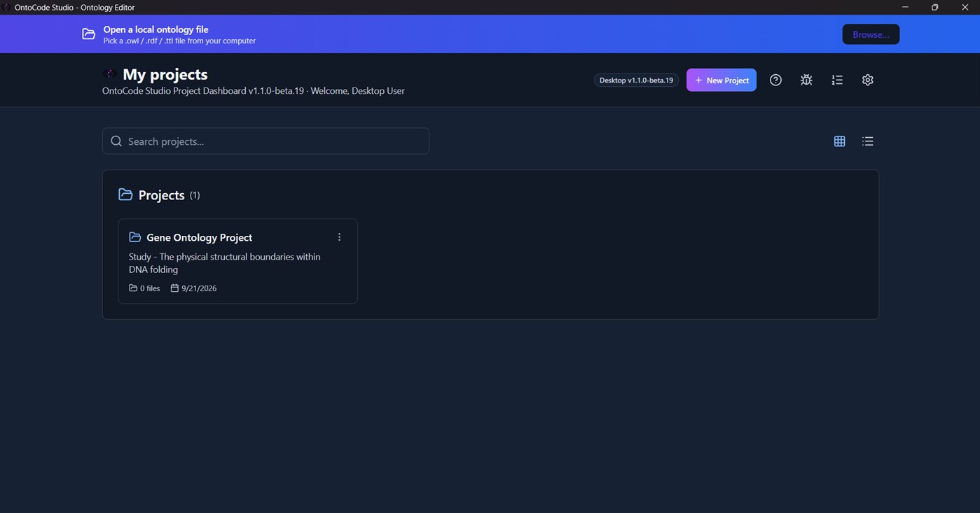Click the project description about DNA folding

(225, 263)
